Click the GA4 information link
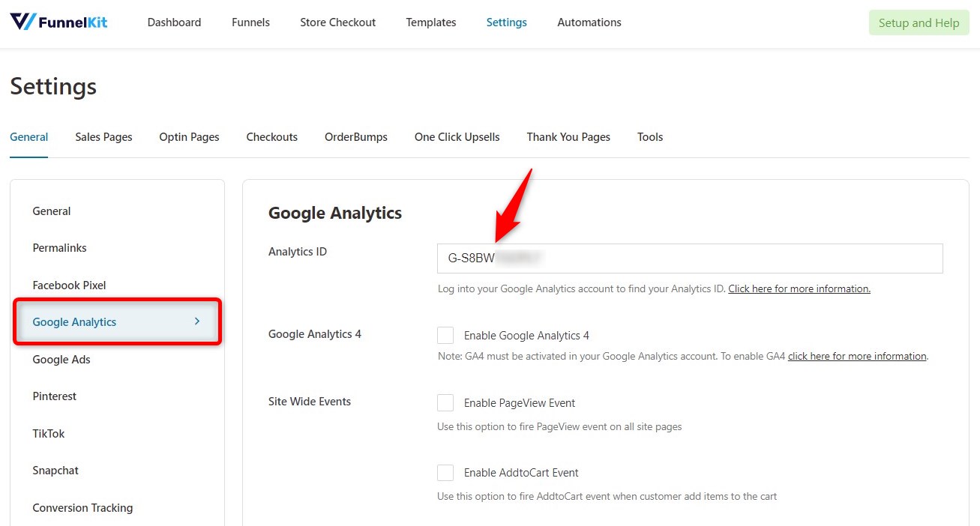Image resolution: width=980 pixels, height=526 pixels. click(x=857, y=356)
